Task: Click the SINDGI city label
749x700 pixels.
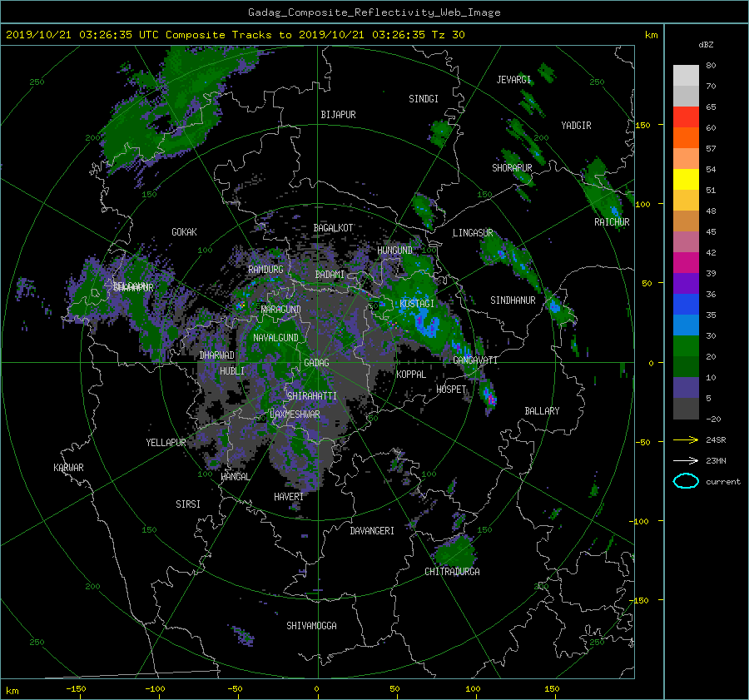Action: (x=424, y=99)
